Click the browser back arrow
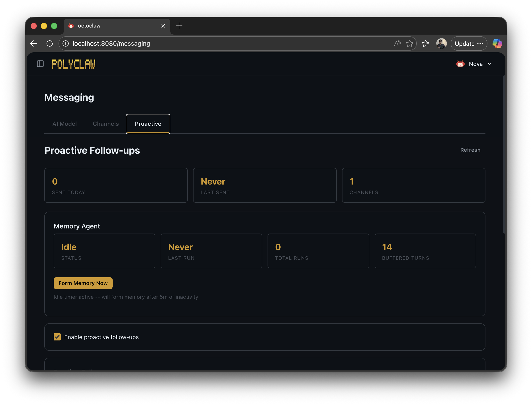This screenshot has height=405, width=532. click(x=34, y=44)
